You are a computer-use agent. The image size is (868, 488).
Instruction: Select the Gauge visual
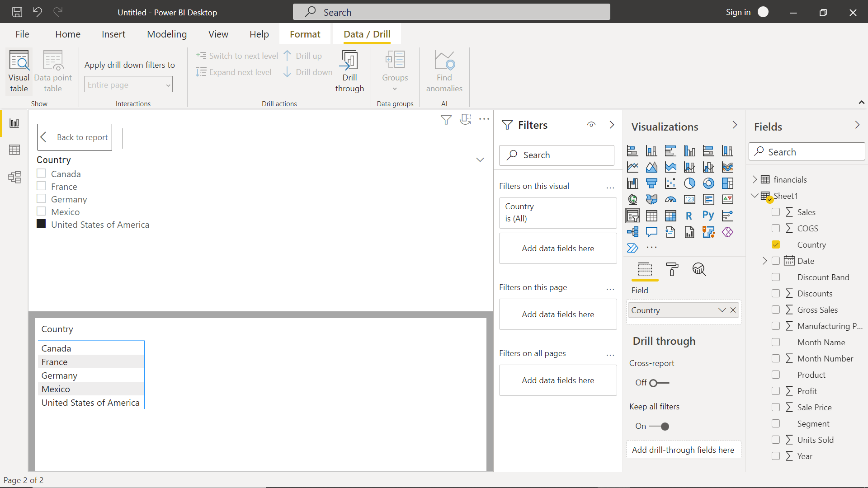click(x=670, y=199)
